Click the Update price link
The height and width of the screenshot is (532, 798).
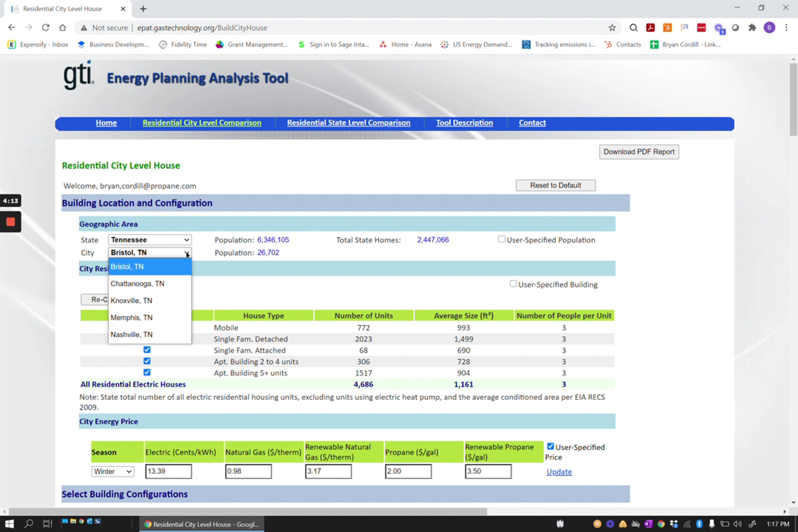(x=559, y=472)
